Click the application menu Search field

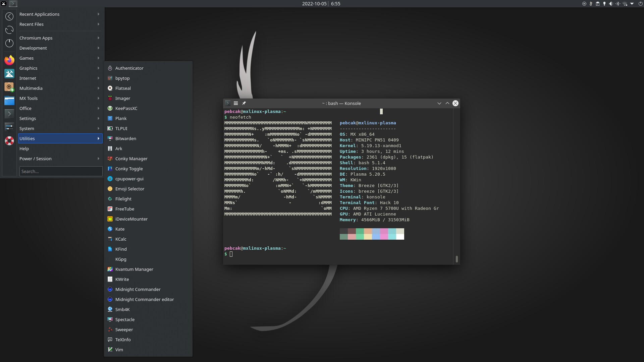tap(61, 171)
